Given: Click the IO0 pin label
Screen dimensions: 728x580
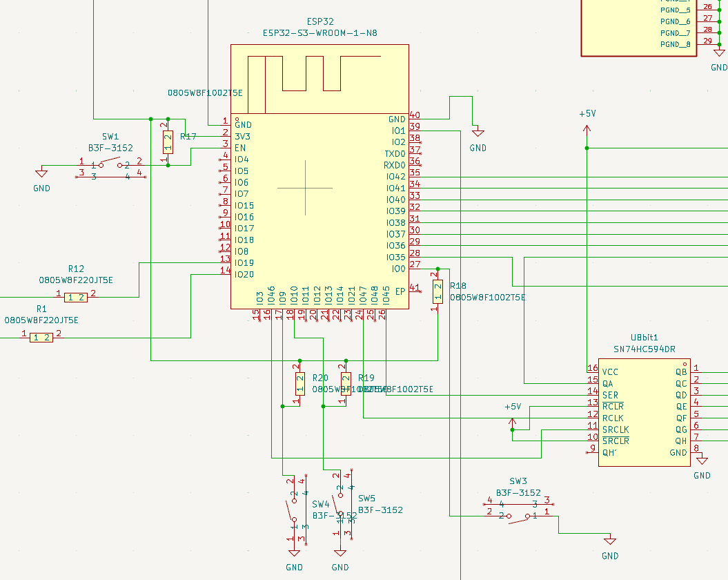Looking at the screenshot, I should click(x=398, y=268).
